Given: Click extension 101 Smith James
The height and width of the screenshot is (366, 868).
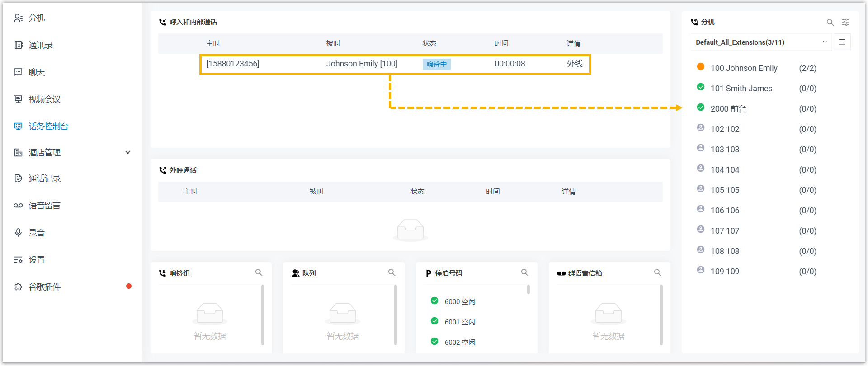Looking at the screenshot, I should point(741,89).
